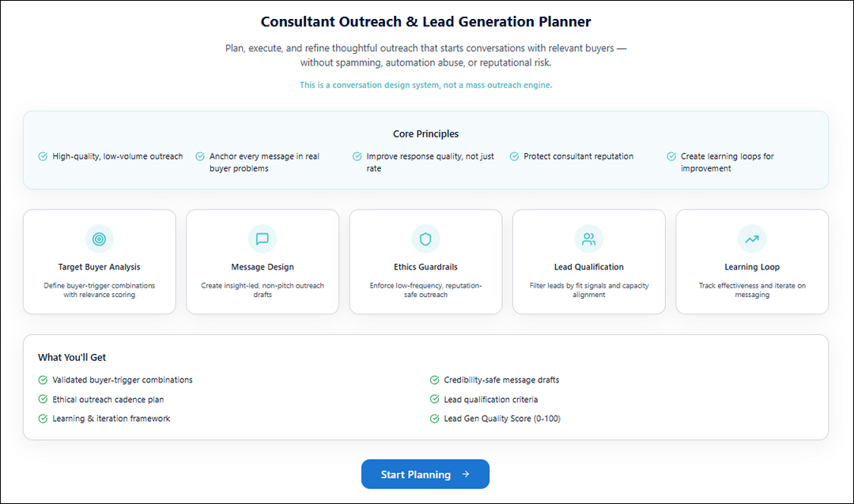
Task: Click the arrow icon in Start Planning
Action: click(466, 474)
